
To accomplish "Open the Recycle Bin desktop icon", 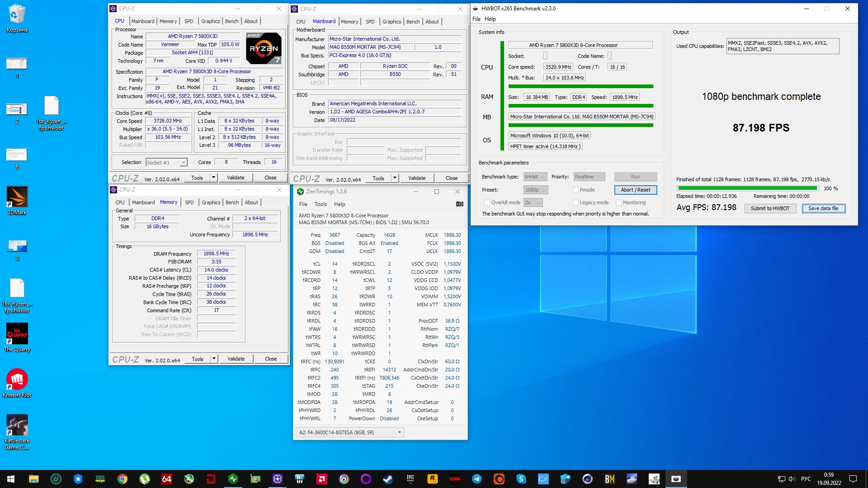I will (17, 19).
